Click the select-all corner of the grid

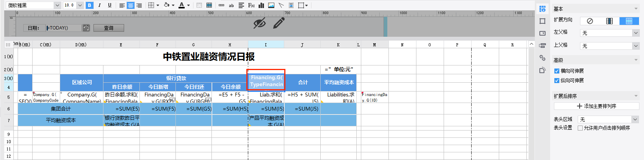(x=8, y=44)
